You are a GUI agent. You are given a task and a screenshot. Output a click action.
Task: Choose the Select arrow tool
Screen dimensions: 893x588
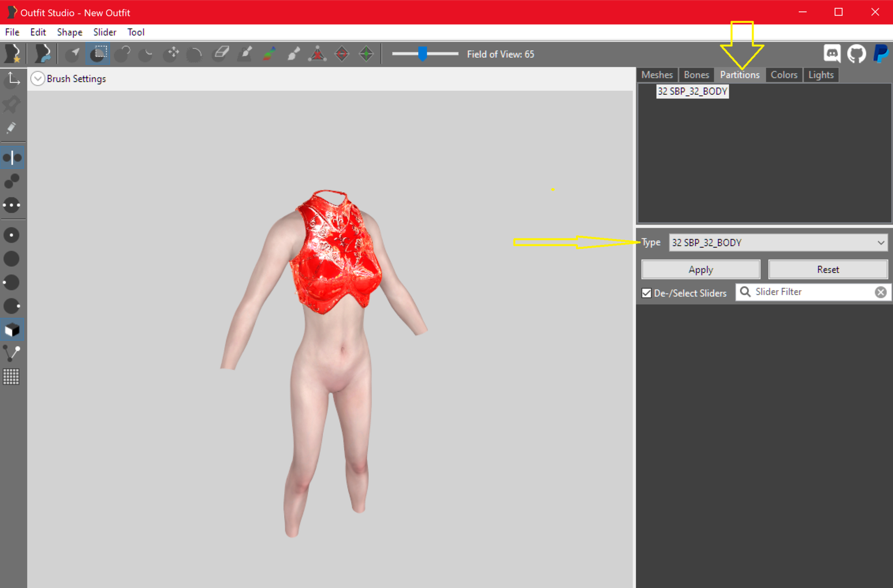(x=73, y=54)
